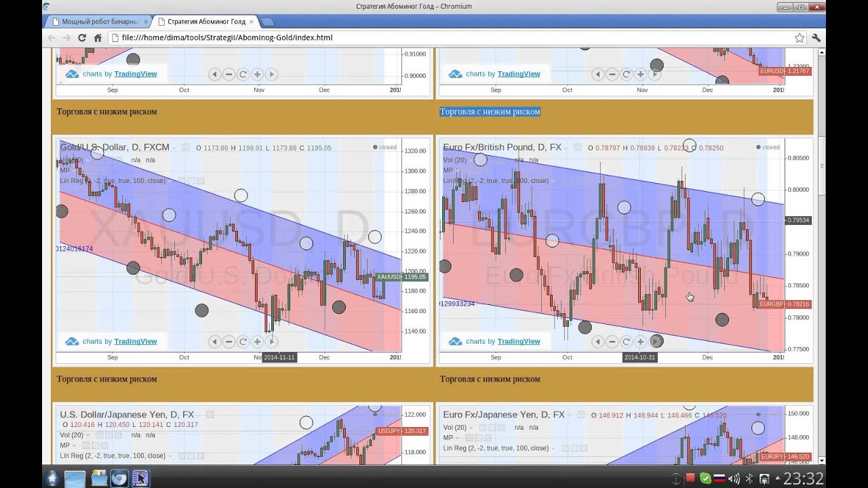Toggle visibility of Vol (20) on Euro Fx/Japanese Yen
This screenshot has height=488, width=868.
coord(483,428)
